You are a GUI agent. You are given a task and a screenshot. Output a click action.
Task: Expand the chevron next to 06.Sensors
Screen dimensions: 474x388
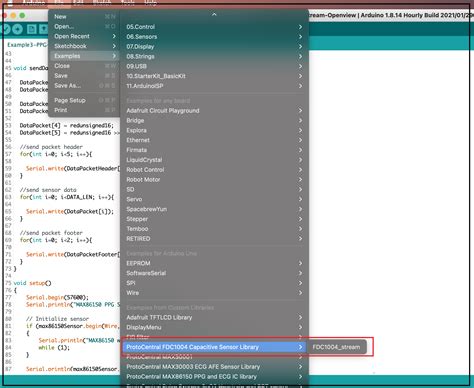click(x=300, y=37)
